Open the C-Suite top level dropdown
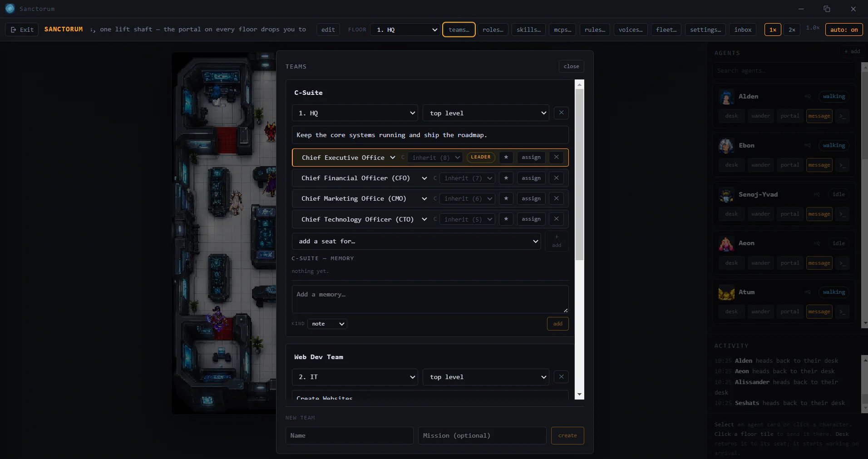868x459 pixels. [486, 113]
